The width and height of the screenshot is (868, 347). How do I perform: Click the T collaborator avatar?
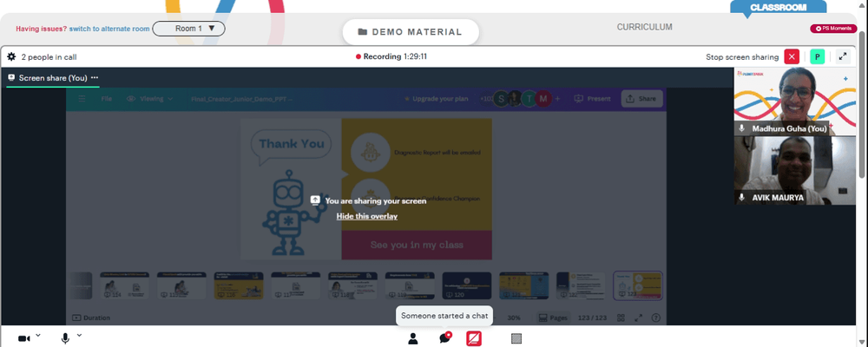[529, 99]
